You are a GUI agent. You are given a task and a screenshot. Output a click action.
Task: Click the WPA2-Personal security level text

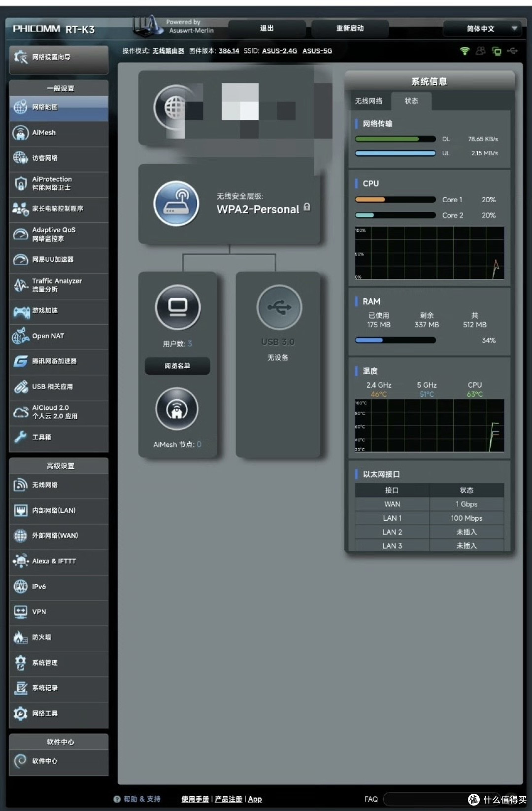coord(258,210)
